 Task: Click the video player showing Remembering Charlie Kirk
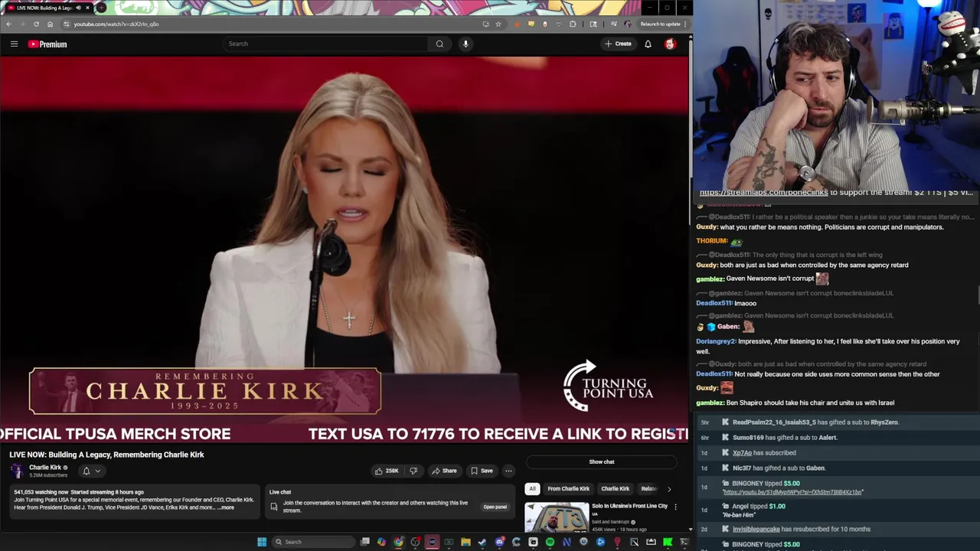tap(344, 249)
